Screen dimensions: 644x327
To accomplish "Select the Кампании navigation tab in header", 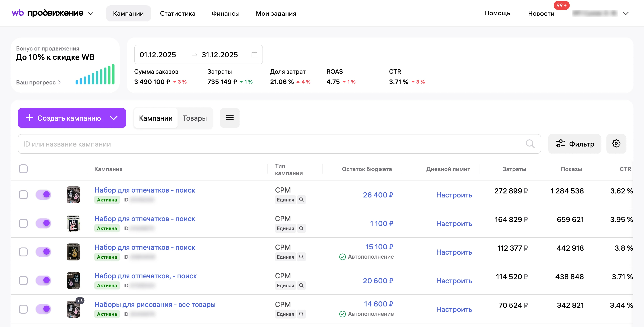I will click(x=128, y=13).
